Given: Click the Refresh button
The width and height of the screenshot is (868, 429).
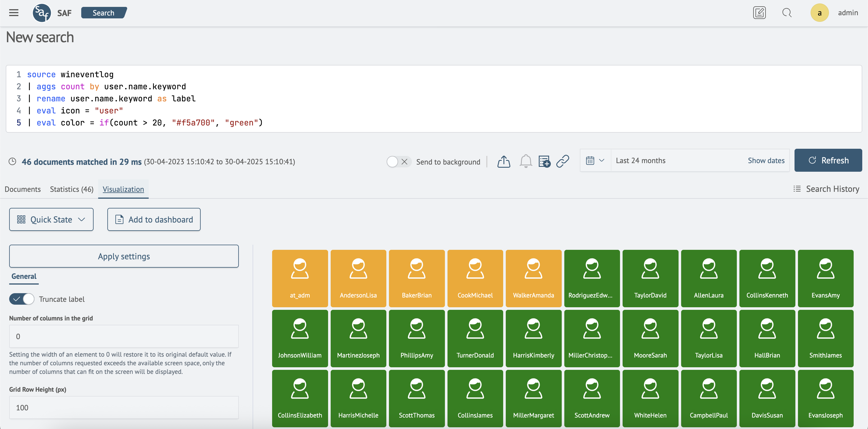Looking at the screenshot, I should point(828,161).
